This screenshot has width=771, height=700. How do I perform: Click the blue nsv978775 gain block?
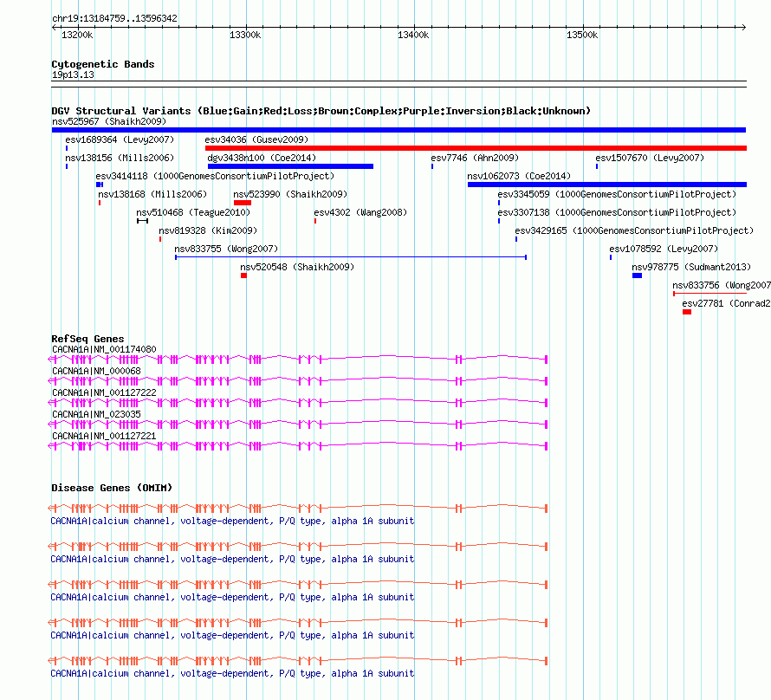tap(638, 275)
